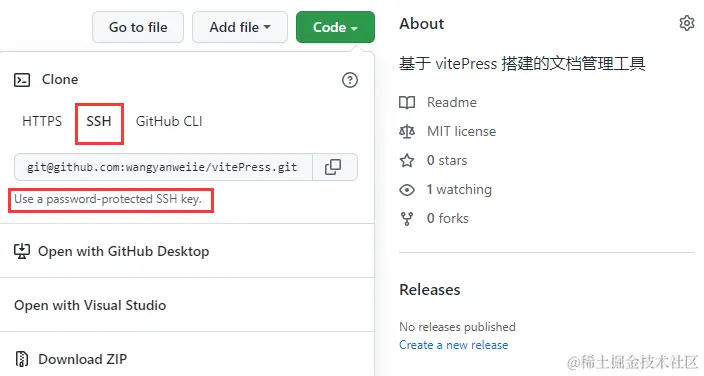
Task: Open the MIT license link
Action: [x=462, y=132]
